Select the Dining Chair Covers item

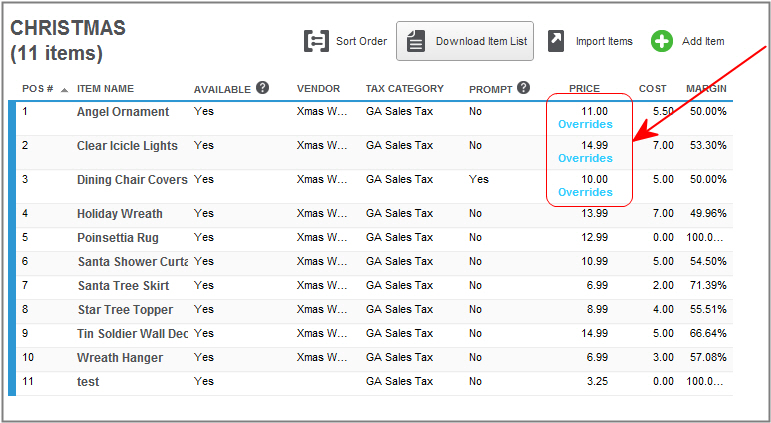tap(132, 180)
